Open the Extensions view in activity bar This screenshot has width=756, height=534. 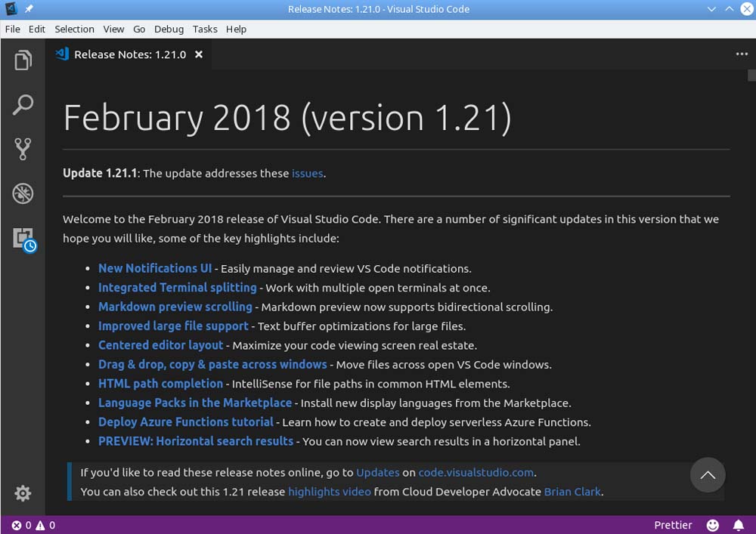tap(23, 239)
